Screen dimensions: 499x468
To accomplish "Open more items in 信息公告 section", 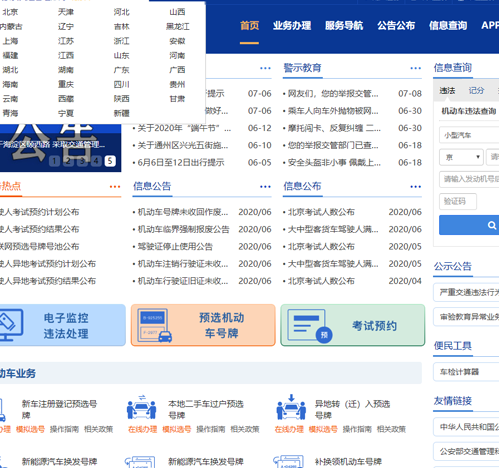I will [x=265, y=187].
